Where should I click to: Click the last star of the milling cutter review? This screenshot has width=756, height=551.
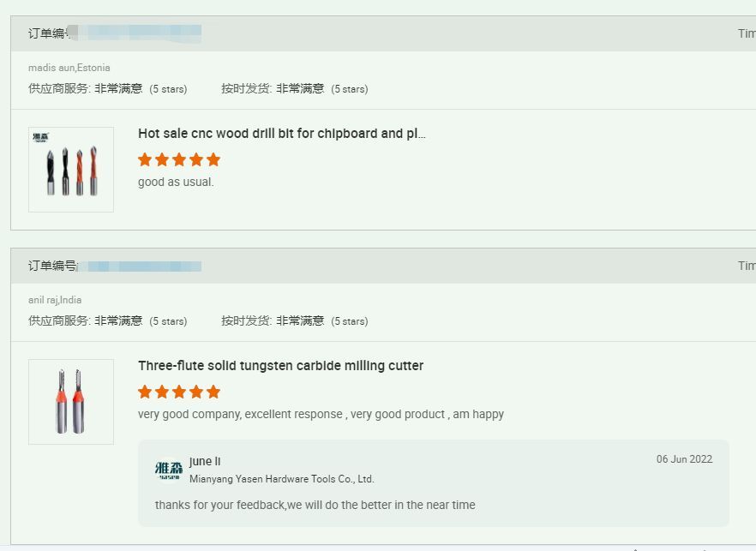click(213, 392)
